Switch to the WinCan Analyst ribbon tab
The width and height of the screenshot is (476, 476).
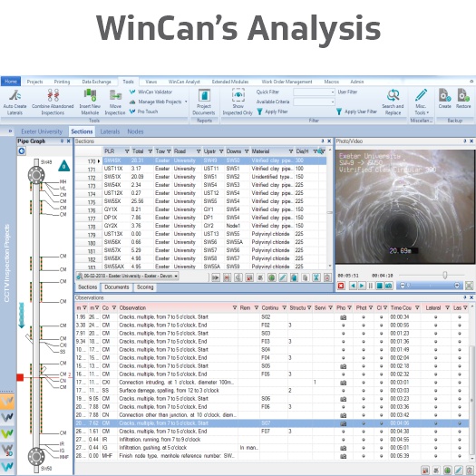(184, 82)
